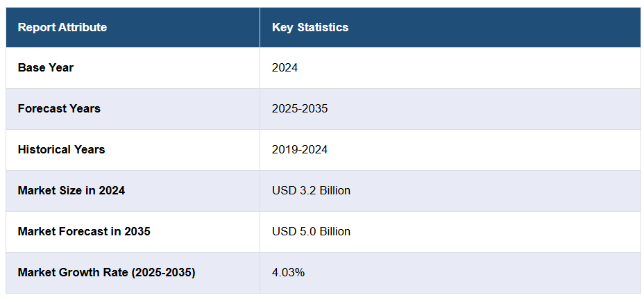644x302 pixels.
Task: Click the "4.03%" growth rate value
Action: click(288, 272)
